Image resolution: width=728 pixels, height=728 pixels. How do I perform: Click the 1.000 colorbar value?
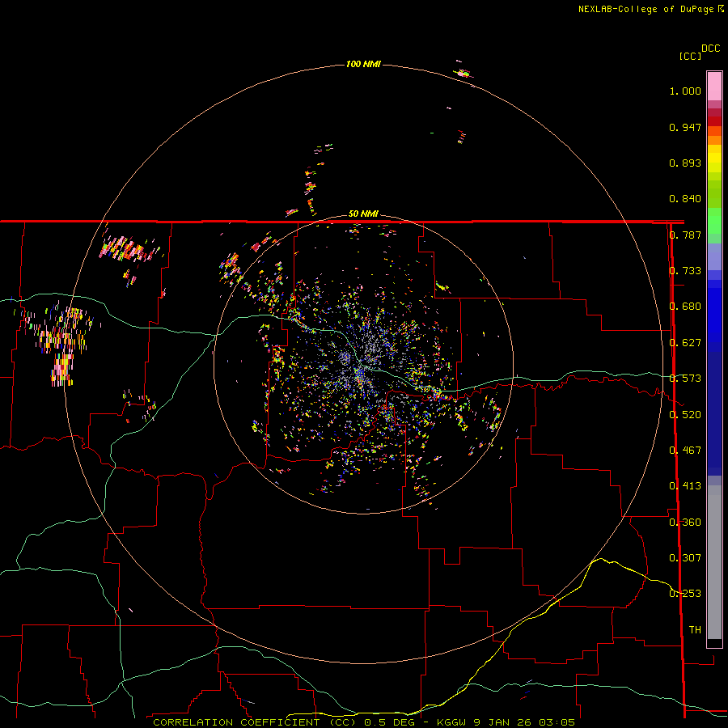pyautogui.click(x=685, y=91)
